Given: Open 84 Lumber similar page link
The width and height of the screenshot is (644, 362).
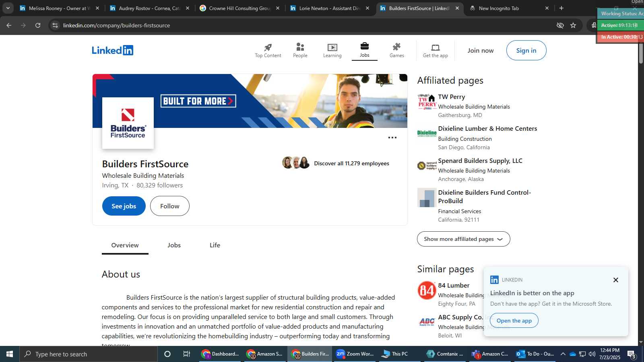Looking at the screenshot, I should [x=454, y=286].
